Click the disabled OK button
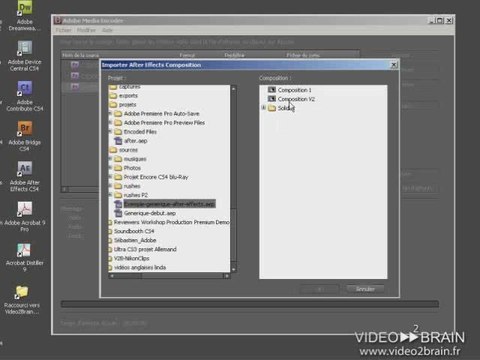Image resolution: width=480 pixels, height=360 pixels. coord(319,289)
